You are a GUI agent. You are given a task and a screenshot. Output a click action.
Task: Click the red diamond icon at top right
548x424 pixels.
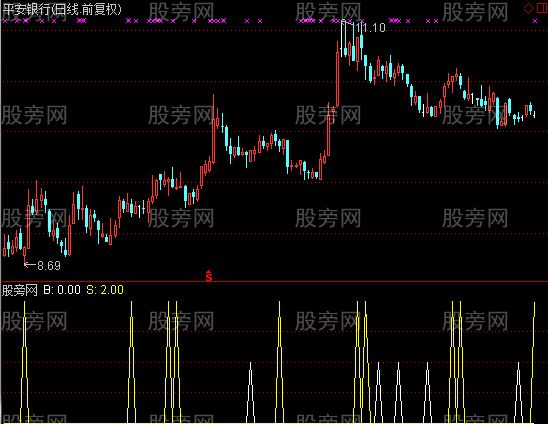(528, 8)
